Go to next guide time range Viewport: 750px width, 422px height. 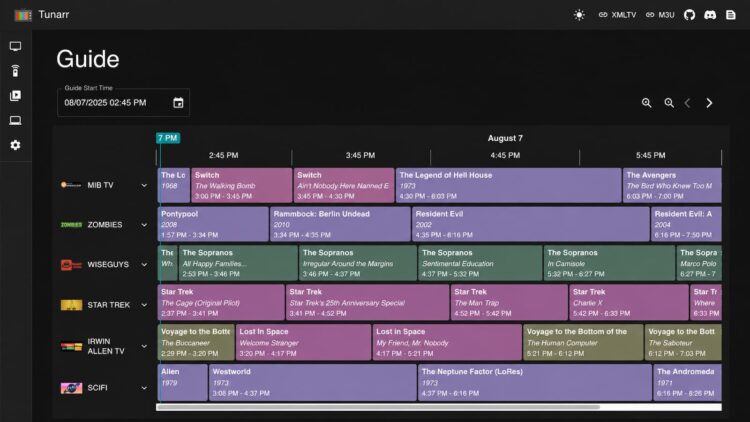coord(709,103)
